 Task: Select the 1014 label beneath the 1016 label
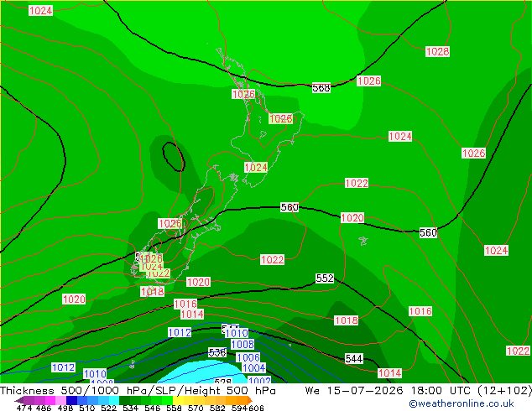[192, 315]
